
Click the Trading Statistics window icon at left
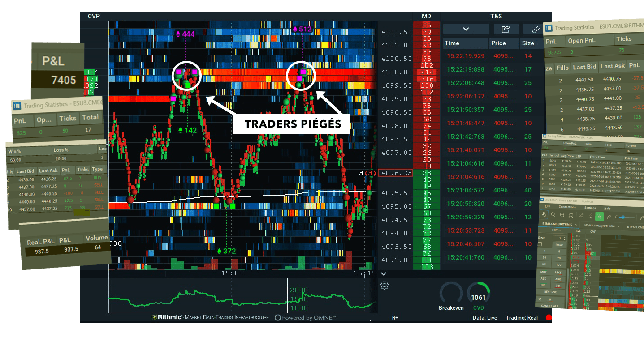(17, 106)
